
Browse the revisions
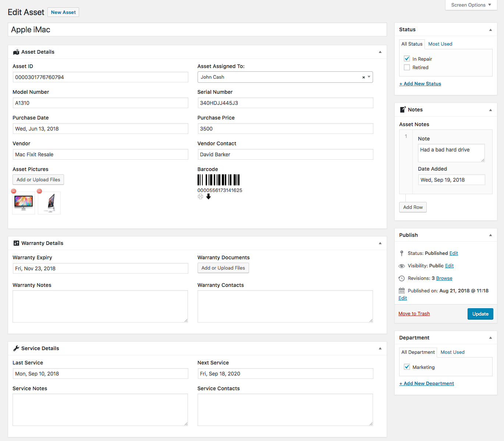(444, 278)
